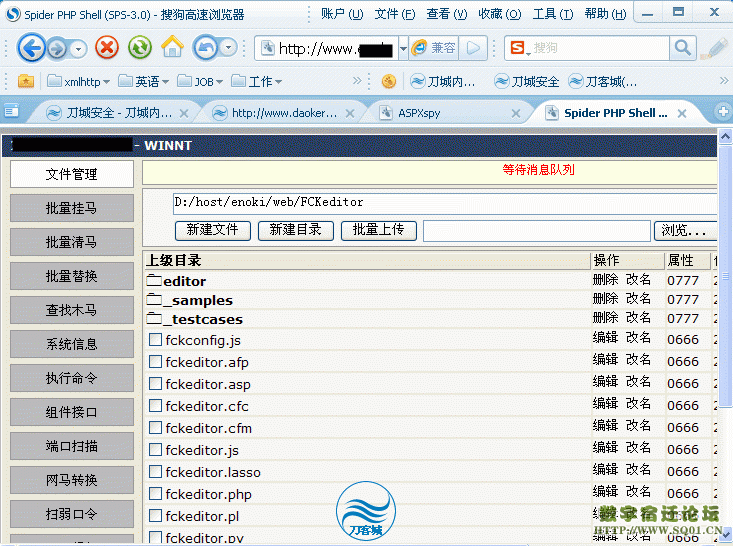Screen dimensions: 733x546
Task: Check the box for fckeditor.lasso
Action: [x=155, y=471]
